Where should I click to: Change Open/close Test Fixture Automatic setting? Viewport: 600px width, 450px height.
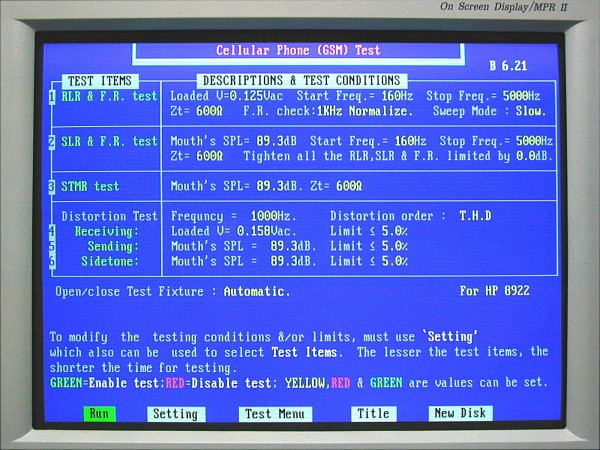tap(257, 292)
